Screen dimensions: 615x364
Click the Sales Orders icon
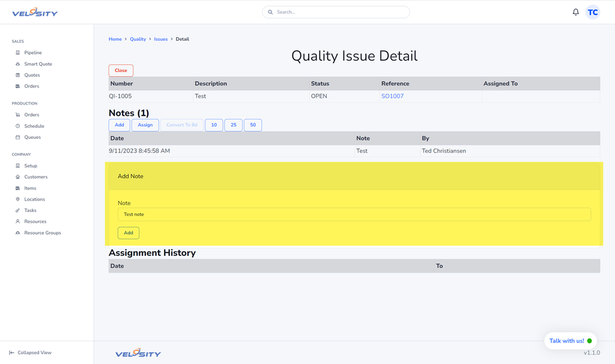tap(17, 86)
